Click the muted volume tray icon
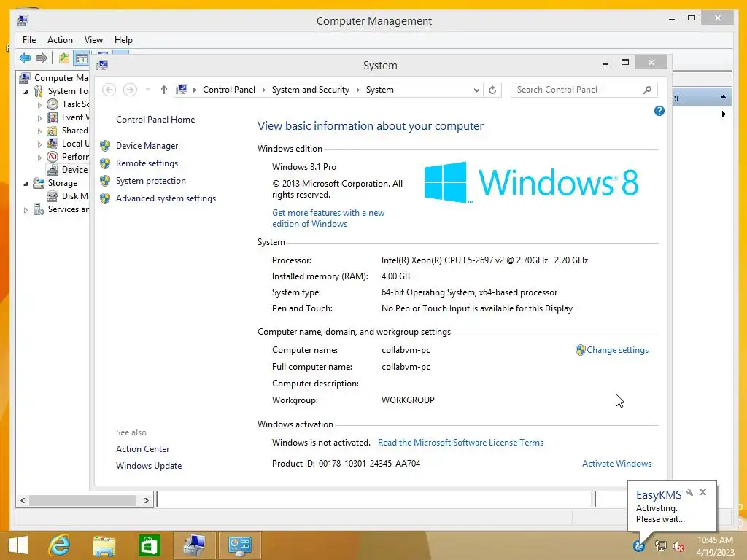 (678, 546)
